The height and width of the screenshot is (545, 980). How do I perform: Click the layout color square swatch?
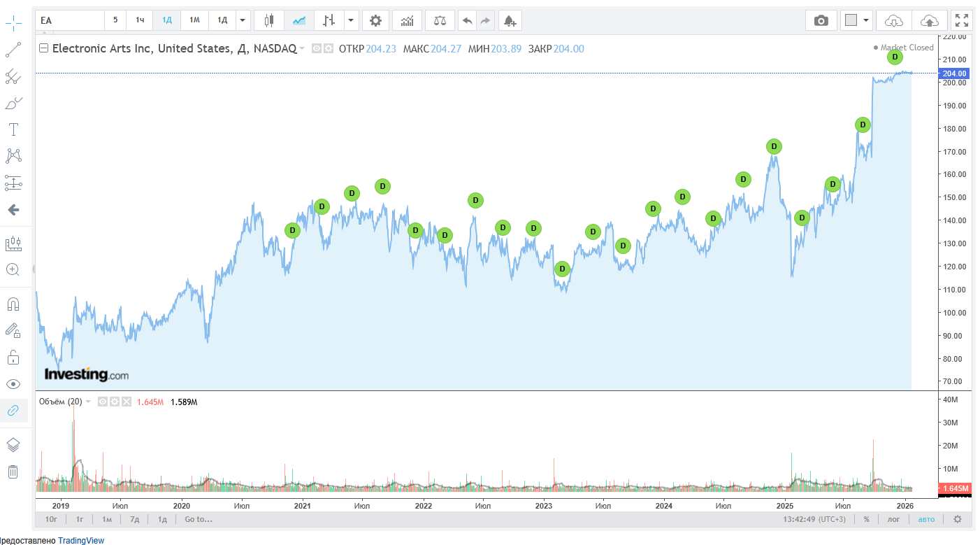pos(851,20)
